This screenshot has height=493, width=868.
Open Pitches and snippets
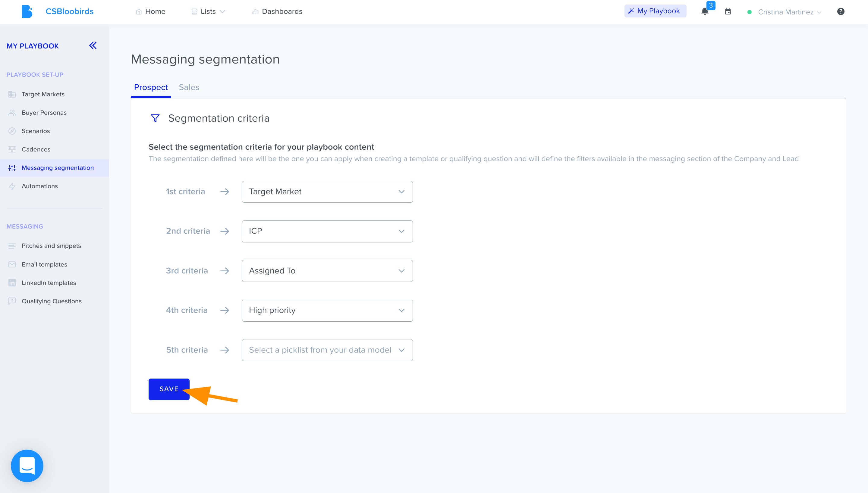pyautogui.click(x=51, y=246)
